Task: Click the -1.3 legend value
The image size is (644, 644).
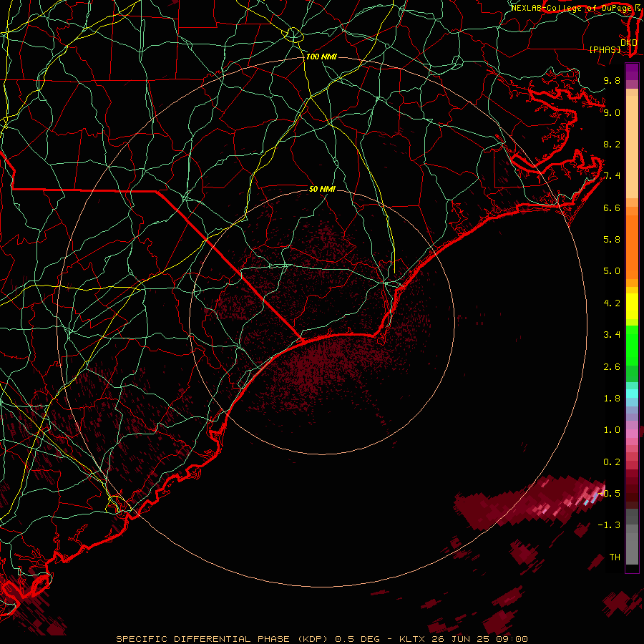Action: (609, 525)
